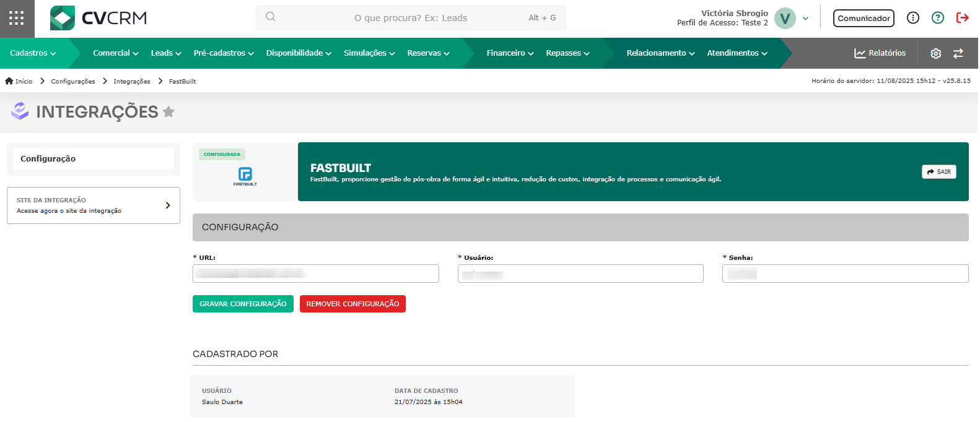This screenshot has height=422, width=980.
Task: Click the Configurações breadcrumb
Action: point(73,81)
